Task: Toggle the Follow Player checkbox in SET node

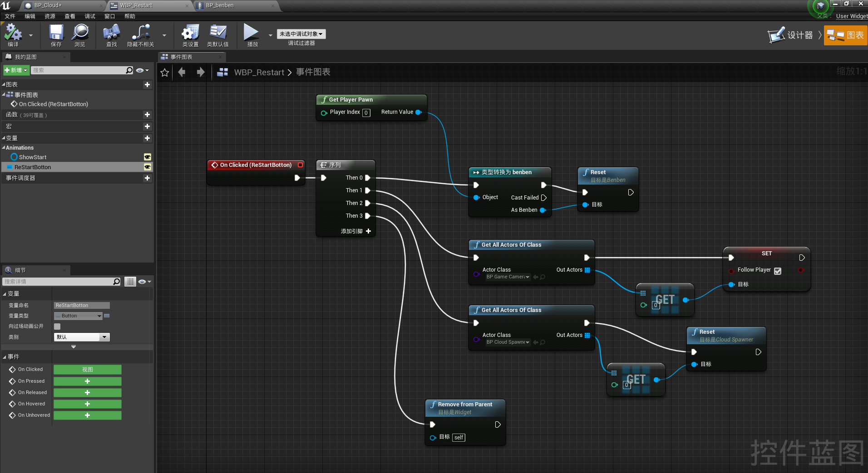Action: 778,271
